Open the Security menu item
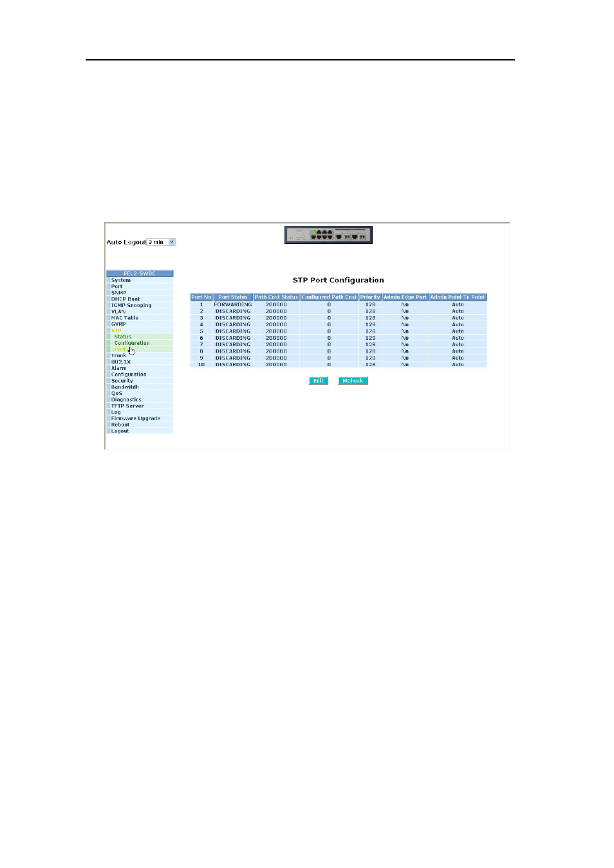The width and height of the screenshot is (614, 868). pos(122,381)
